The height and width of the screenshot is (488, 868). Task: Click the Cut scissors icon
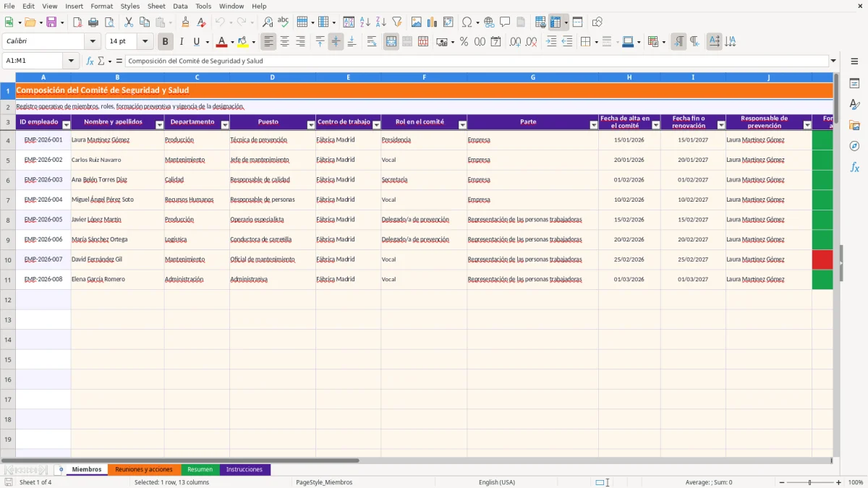(x=129, y=22)
